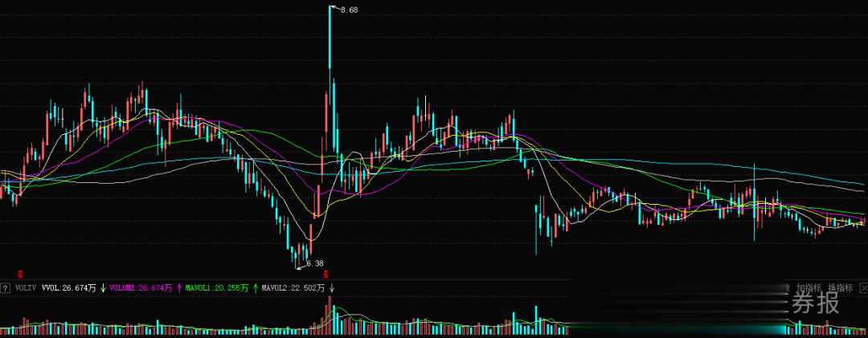The width and height of the screenshot is (868, 338).
Task: Click the down arrow after MAVOL2 value
Action: [332, 288]
